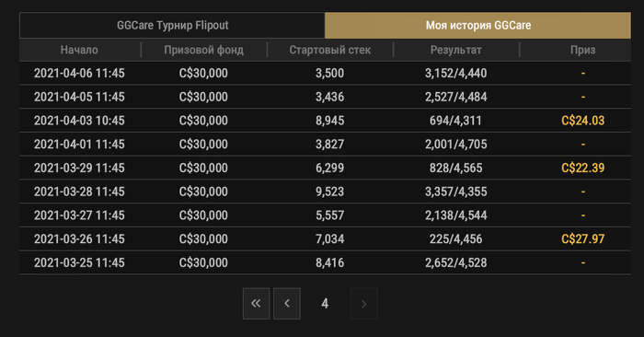Select the 2021-04-03 10:45 tournament row

pos(325,121)
